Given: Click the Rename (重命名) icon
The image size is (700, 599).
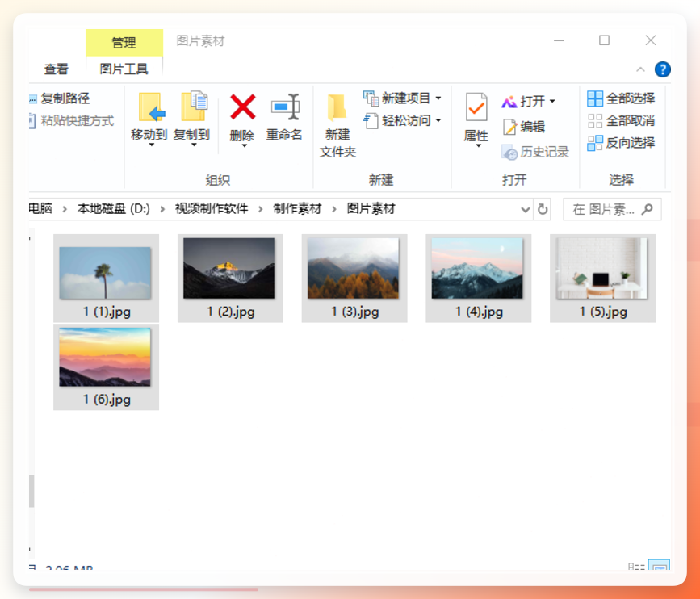Looking at the screenshot, I should [x=285, y=107].
